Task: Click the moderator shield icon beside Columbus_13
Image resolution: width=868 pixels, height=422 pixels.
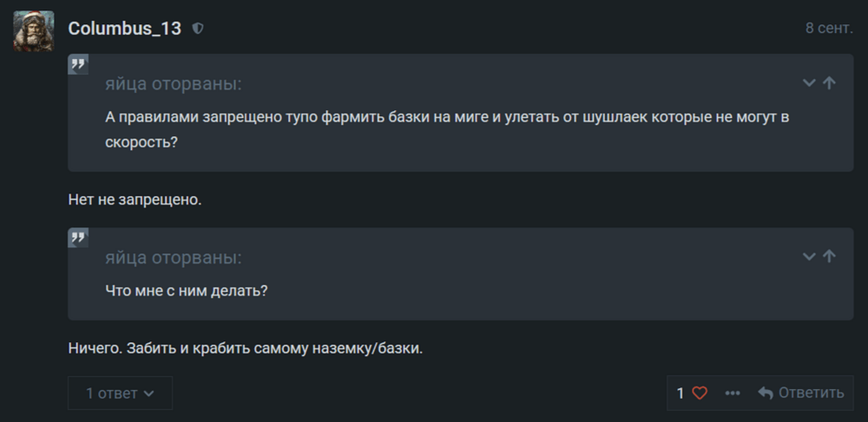Action: [198, 29]
